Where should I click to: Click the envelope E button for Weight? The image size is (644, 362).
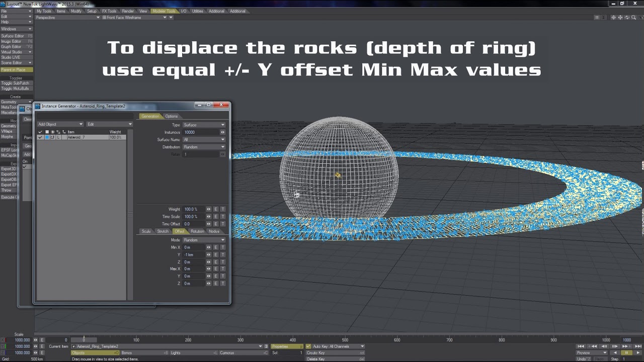click(x=216, y=209)
